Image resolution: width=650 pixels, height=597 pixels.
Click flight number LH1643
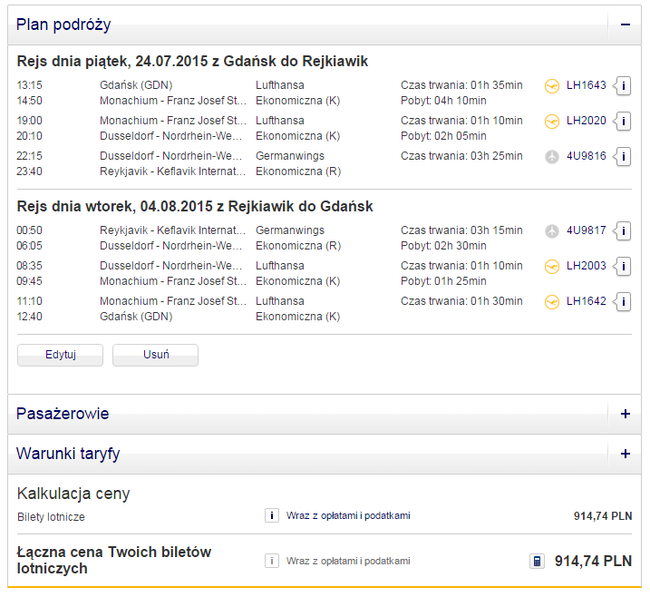click(x=586, y=85)
